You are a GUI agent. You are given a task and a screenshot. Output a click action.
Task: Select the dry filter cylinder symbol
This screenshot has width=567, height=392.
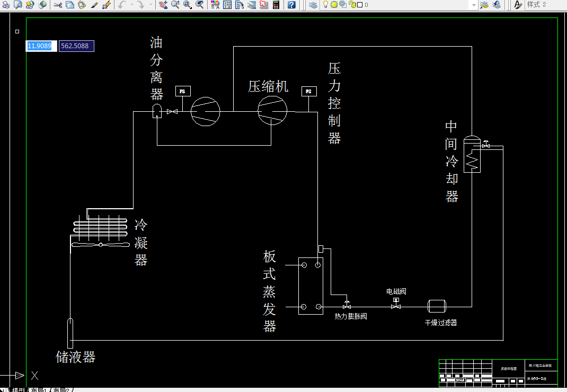437,306
